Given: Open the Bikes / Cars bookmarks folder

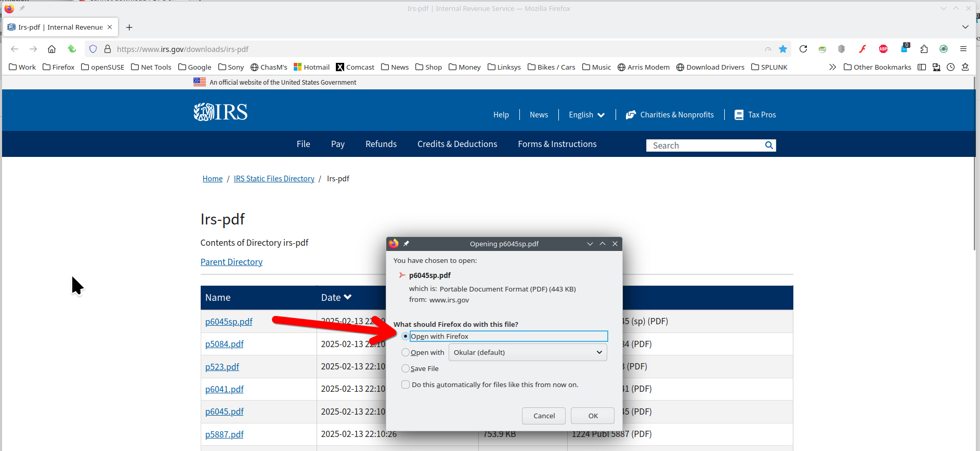Looking at the screenshot, I should click(x=552, y=67).
